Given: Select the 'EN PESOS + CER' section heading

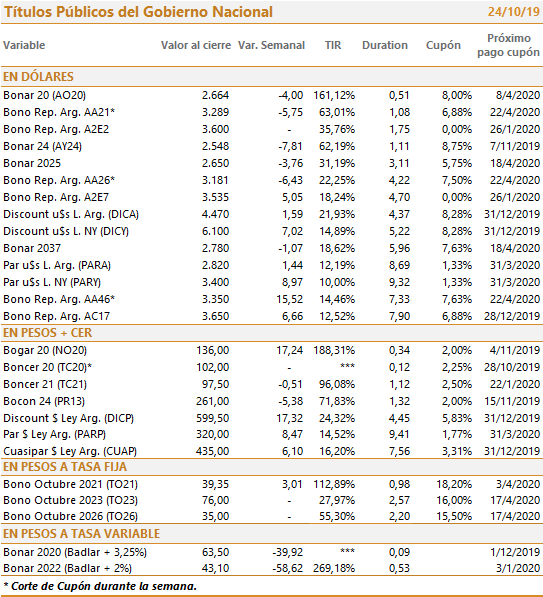Looking at the screenshot, I should coord(47,333).
